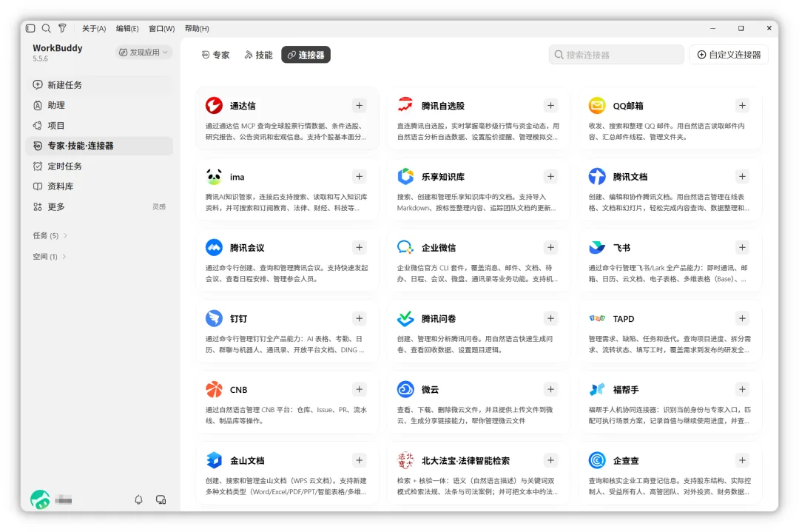
Task: Switch to the 专家 tab
Action: [215, 55]
